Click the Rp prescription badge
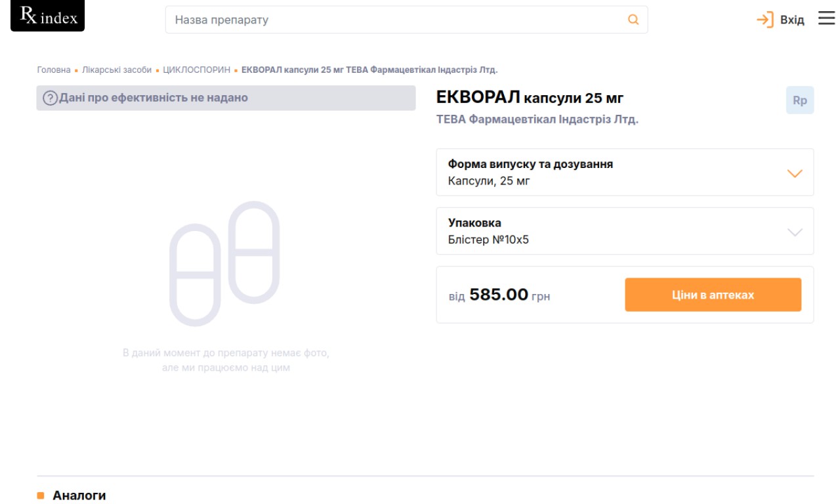 click(x=799, y=100)
